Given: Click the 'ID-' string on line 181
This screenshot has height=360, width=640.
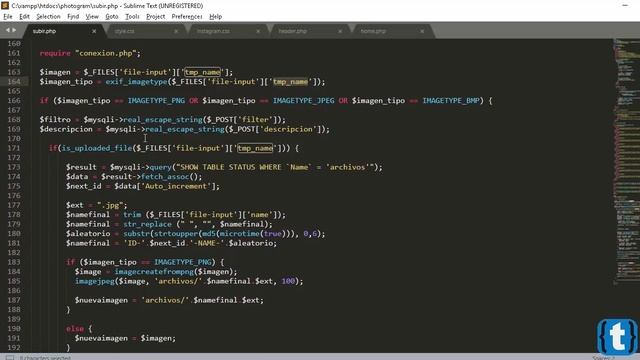Looking at the screenshot, I should 134,243.
